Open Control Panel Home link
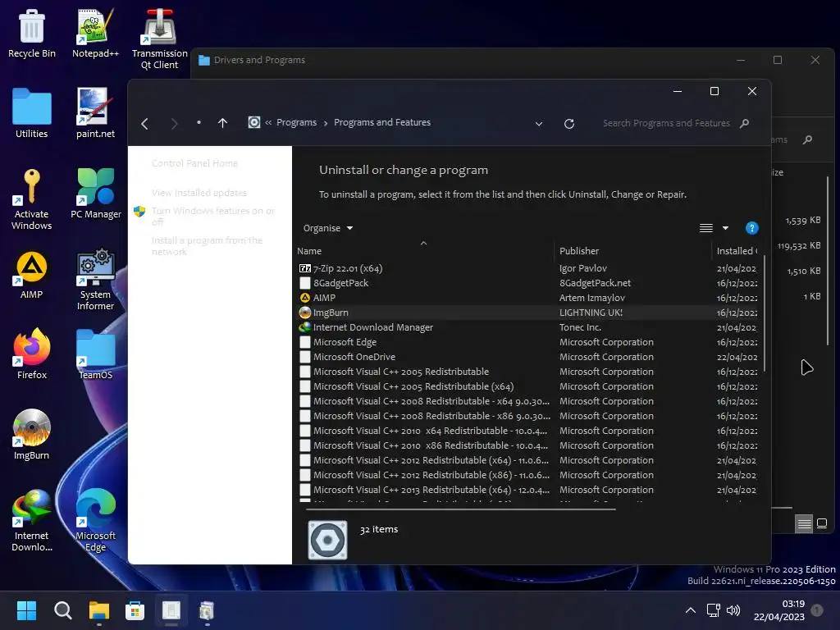The image size is (840, 630). point(194,163)
